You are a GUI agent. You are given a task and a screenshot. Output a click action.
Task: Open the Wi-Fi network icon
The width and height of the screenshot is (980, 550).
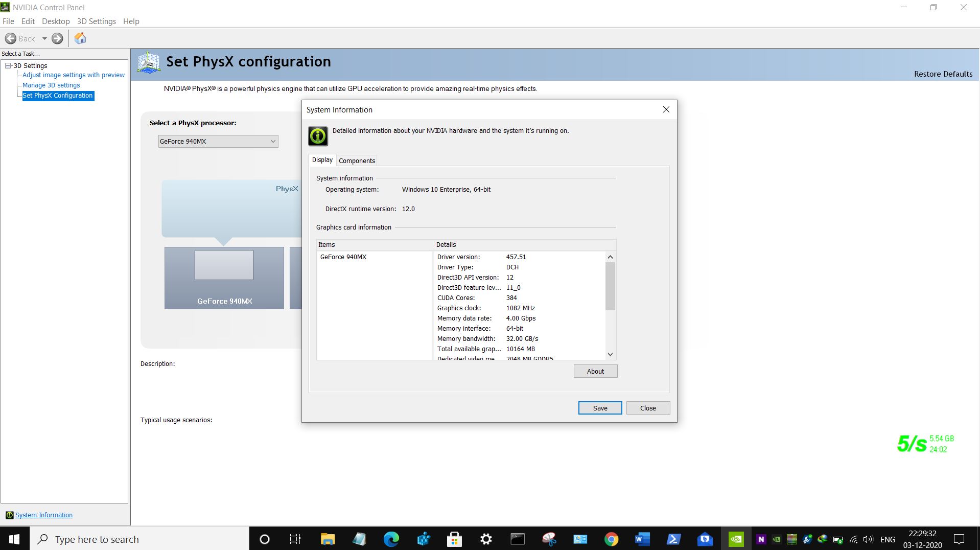(854, 539)
